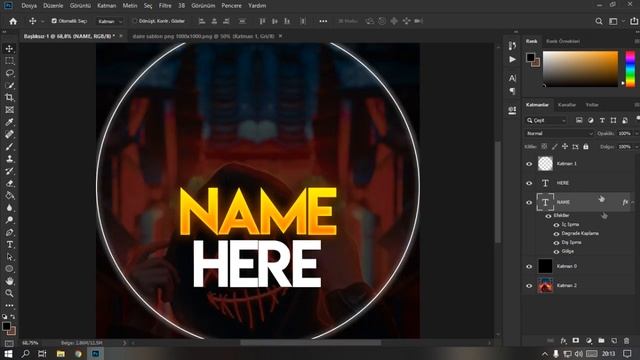Select the Katman 2 layer thumbnail

tap(545, 285)
